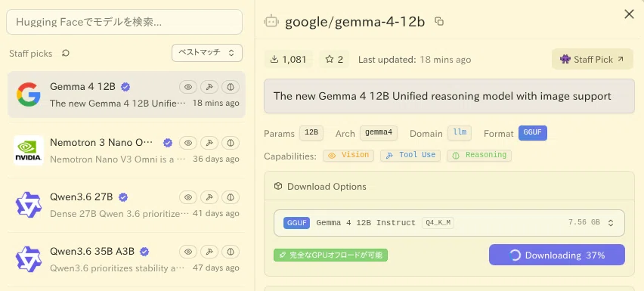Click the download count 1,081 badge
Image resolution: width=644 pixels, height=291 pixels.
288,60
